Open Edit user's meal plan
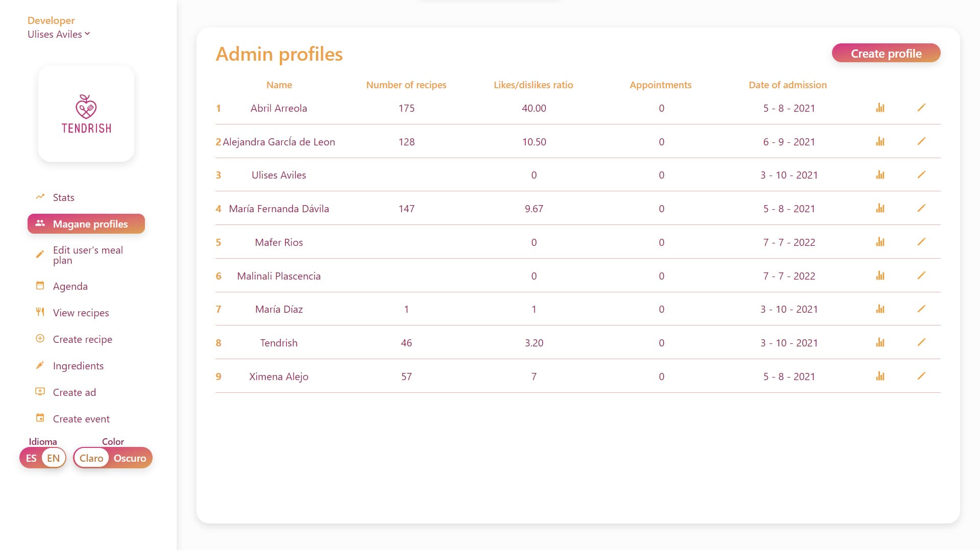Viewport: 980px width, 551px height. pyautogui.click(x=86, y=255)
